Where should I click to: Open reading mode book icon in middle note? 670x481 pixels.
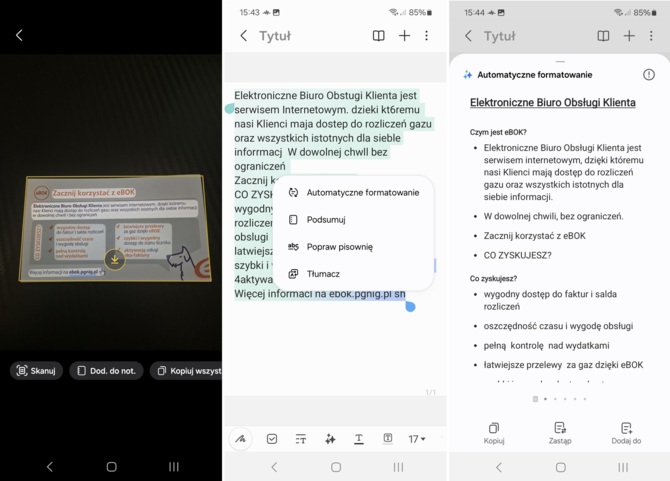pyautogui.click(x=379, y=35)
